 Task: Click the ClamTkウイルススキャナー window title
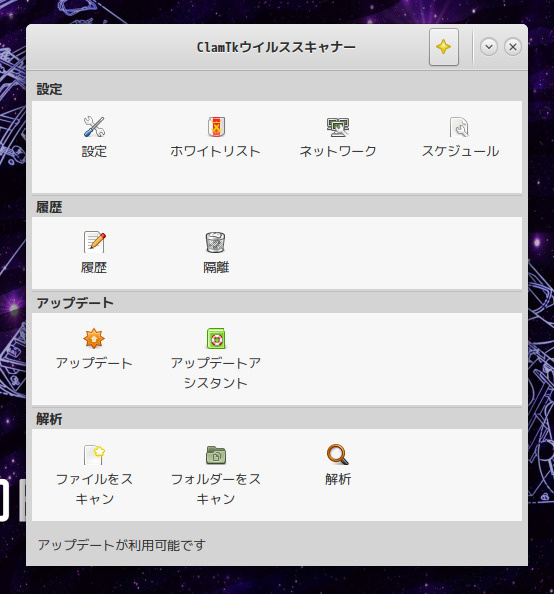(276, 47)
